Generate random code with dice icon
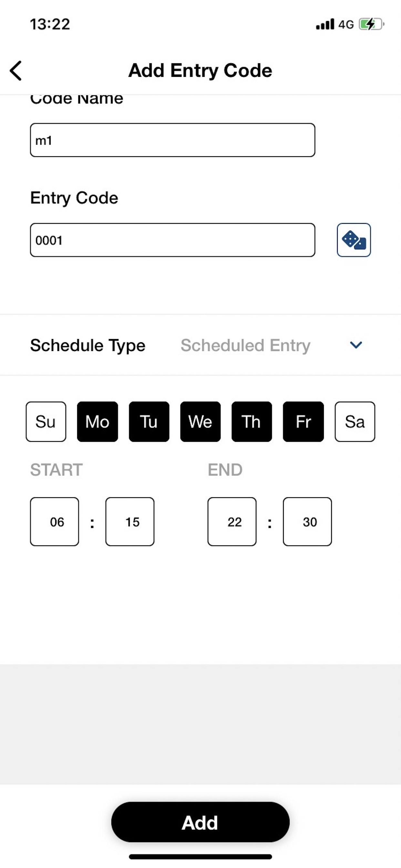Screen dimensions: 401x868 (x=354, y=240)
